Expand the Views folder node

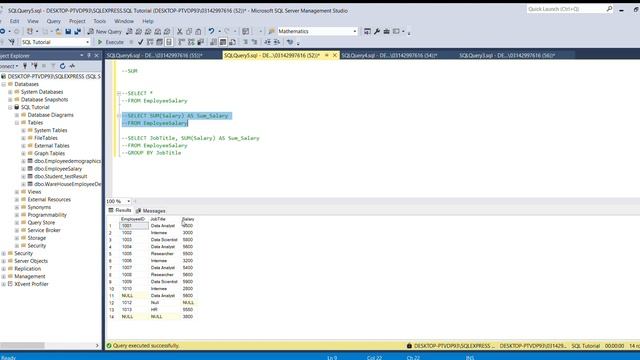click(x=17, y=192)
